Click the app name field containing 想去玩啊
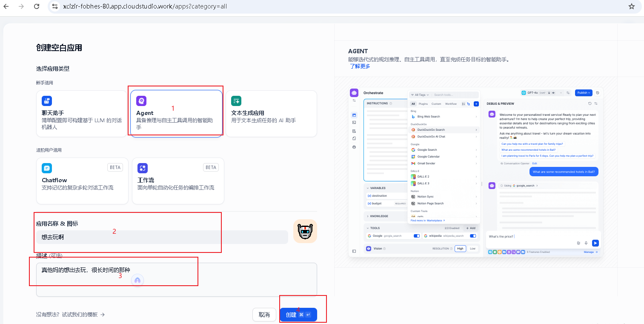This screenshot has width=644, height=324. click(162, 237)
